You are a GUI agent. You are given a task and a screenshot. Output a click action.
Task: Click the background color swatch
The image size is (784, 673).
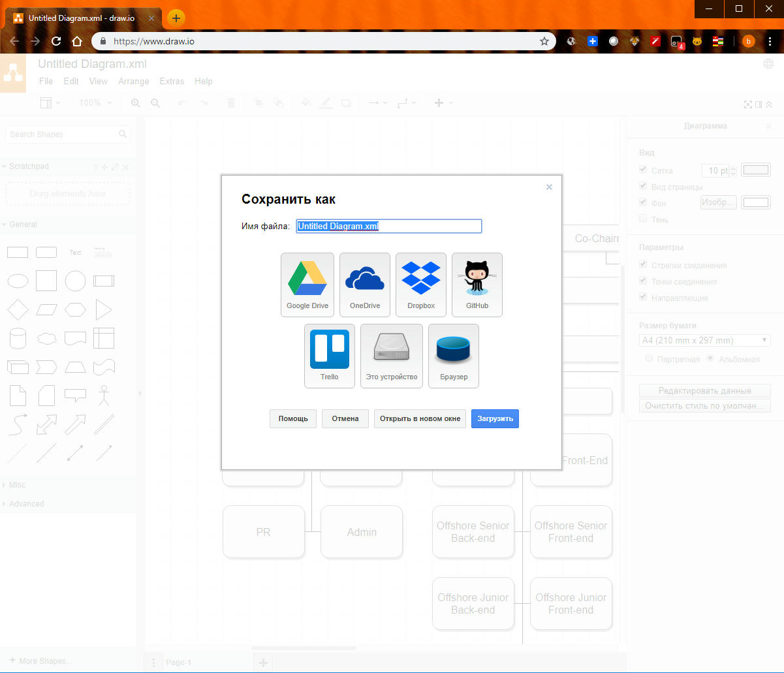(x=756, y=202)
